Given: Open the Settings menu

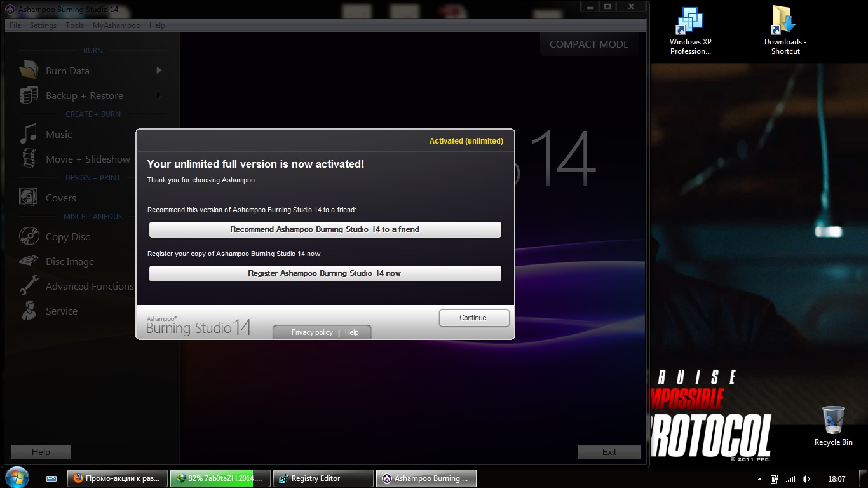Looking at the screenshot, I should [43, 25].
